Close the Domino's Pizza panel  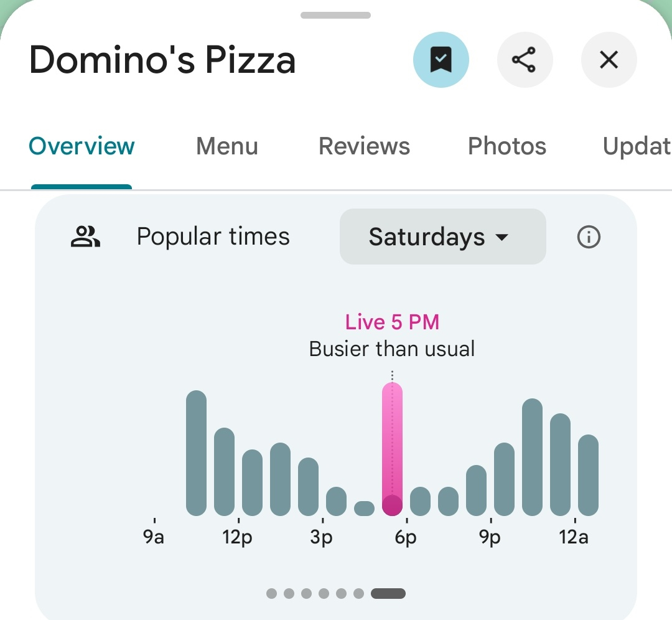click(609, 60)
